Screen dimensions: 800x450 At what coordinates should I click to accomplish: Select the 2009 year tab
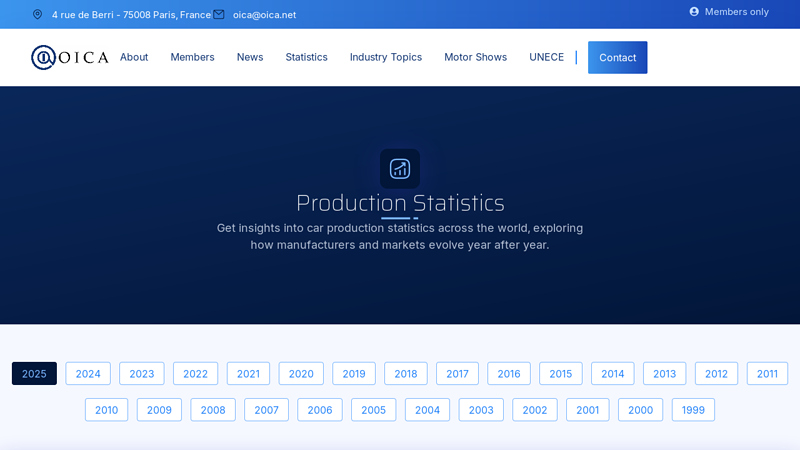click(x=159, y=410)
